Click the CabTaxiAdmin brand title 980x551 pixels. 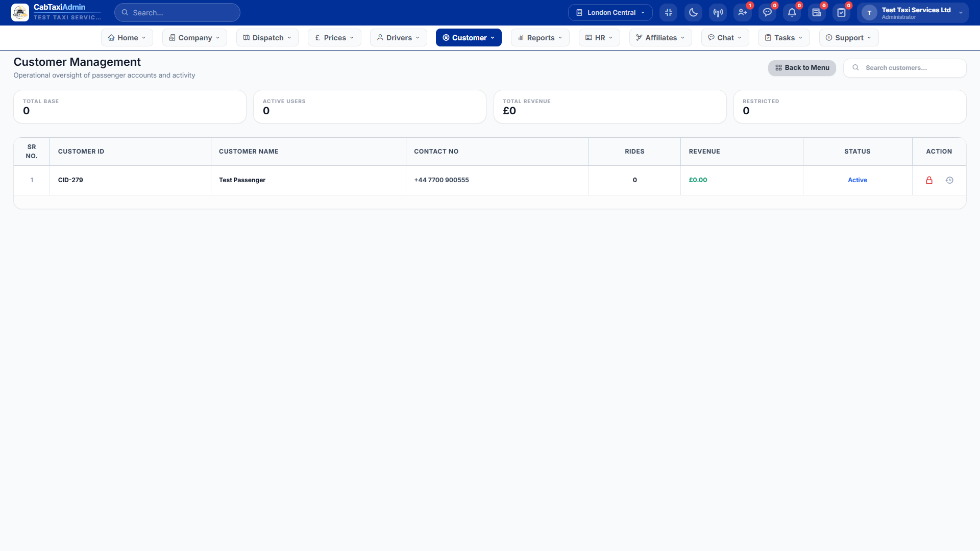60,7
